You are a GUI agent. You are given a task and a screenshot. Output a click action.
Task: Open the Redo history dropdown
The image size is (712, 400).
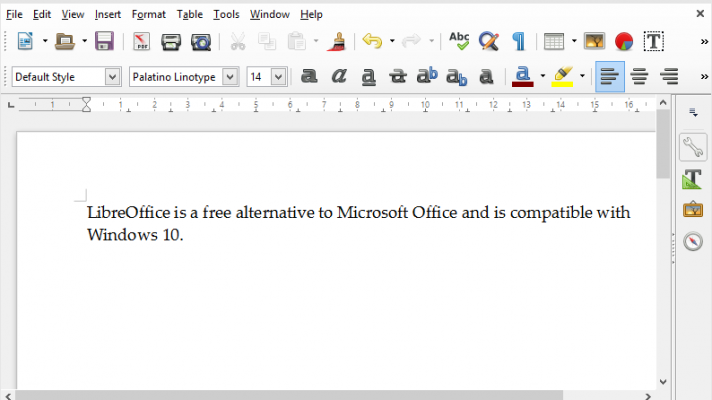431,41
